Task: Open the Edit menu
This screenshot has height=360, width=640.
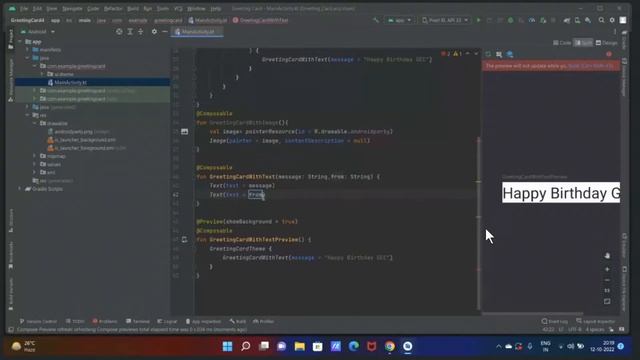Action: pyautogui.click(x=37, y=9)
